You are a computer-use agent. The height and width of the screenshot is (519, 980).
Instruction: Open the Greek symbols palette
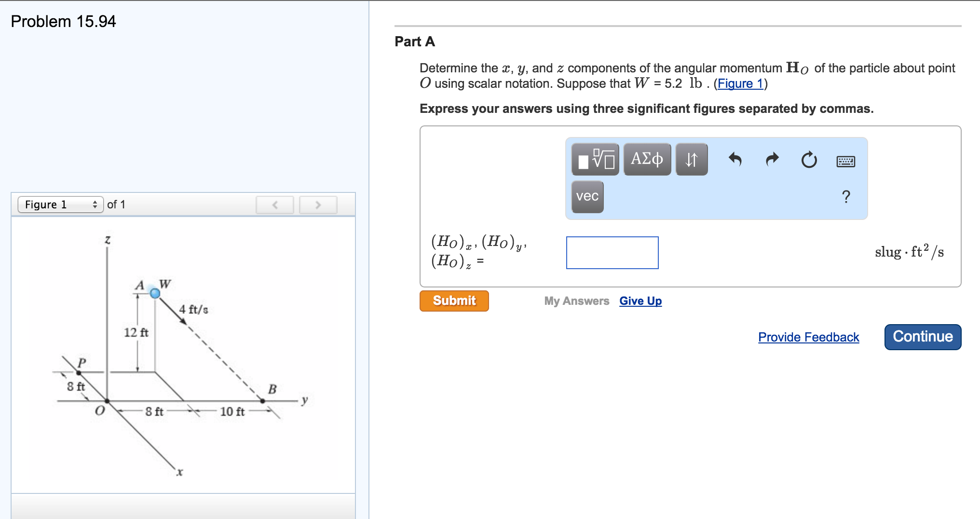[x=647, y=159]
